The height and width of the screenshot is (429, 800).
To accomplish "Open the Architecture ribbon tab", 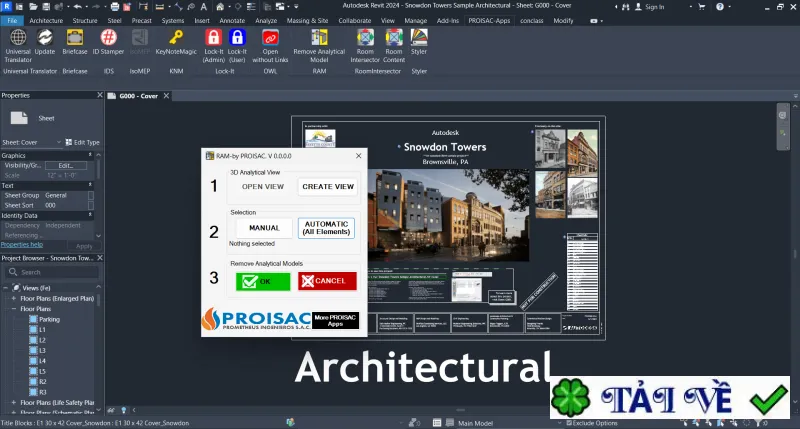I will click(x=46, y=20).
